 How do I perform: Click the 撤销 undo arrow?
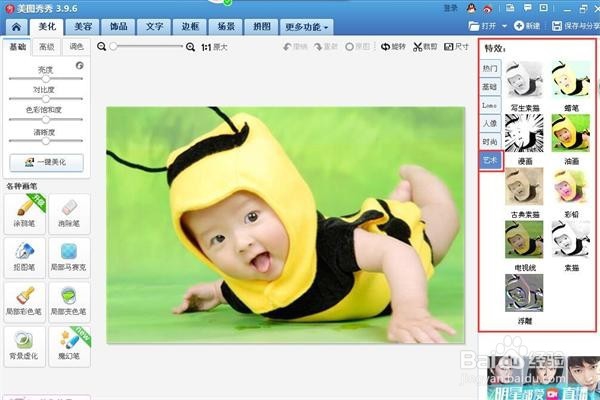[295, 47]
